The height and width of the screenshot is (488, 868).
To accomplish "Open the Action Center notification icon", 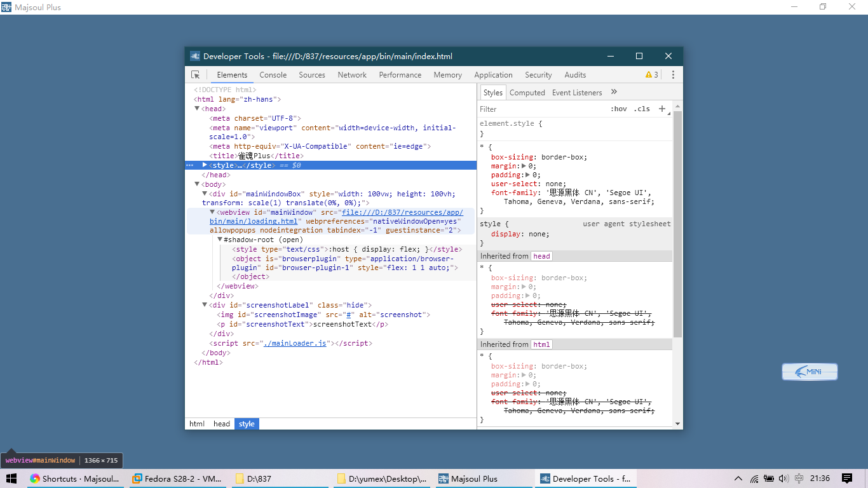I will tap(846, 478).
